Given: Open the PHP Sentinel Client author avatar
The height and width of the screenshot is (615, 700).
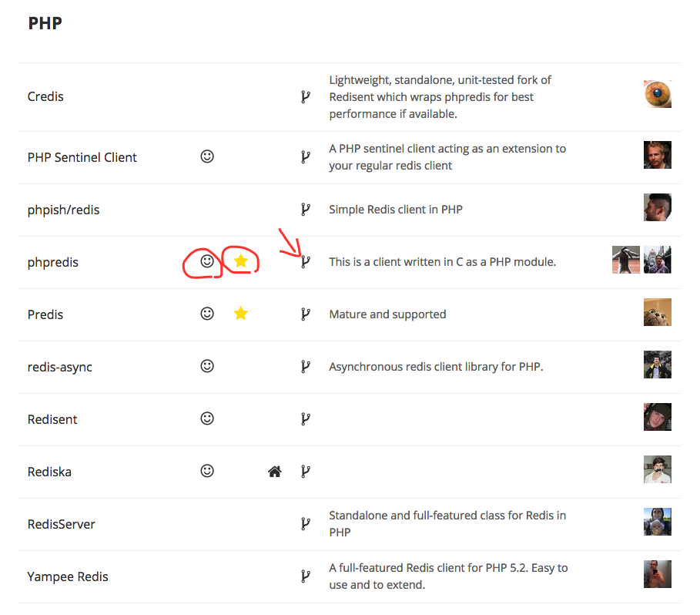Looking at the screenshot, I should [657, 155].
